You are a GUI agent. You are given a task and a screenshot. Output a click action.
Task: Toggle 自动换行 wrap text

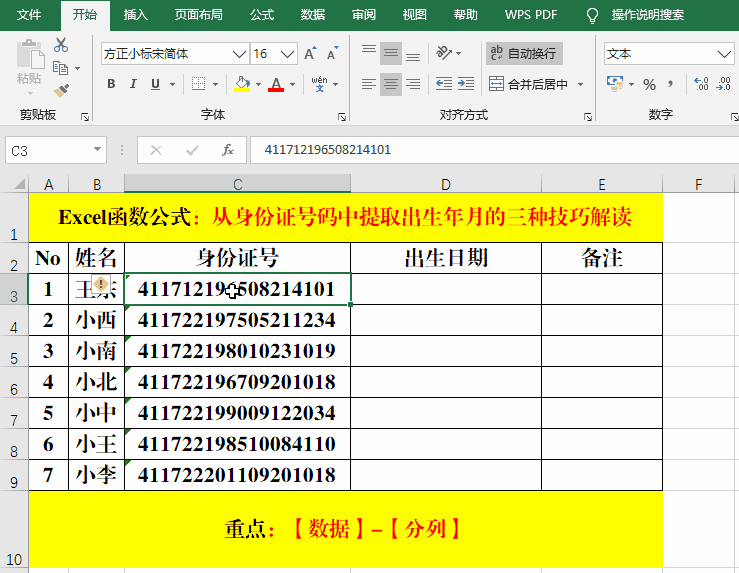pos(524,53)
